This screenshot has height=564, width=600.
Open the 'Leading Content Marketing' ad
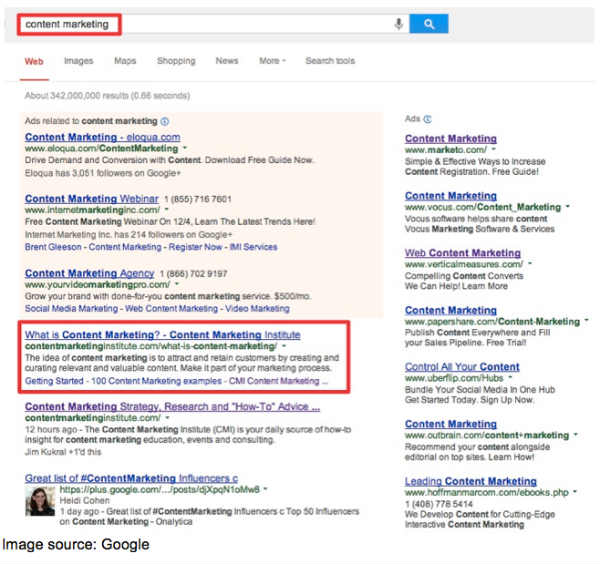pos(471,481)
